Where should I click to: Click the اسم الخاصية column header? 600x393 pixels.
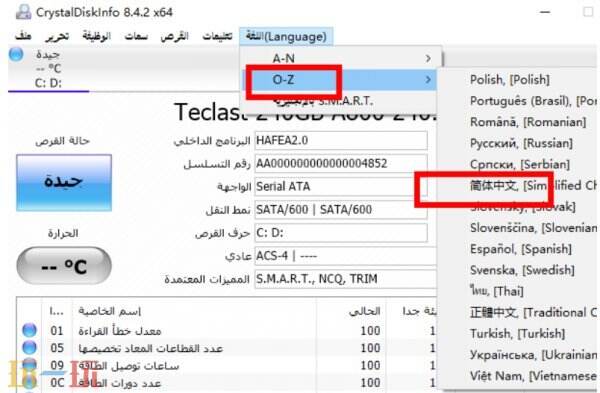[x=194, y=311]
